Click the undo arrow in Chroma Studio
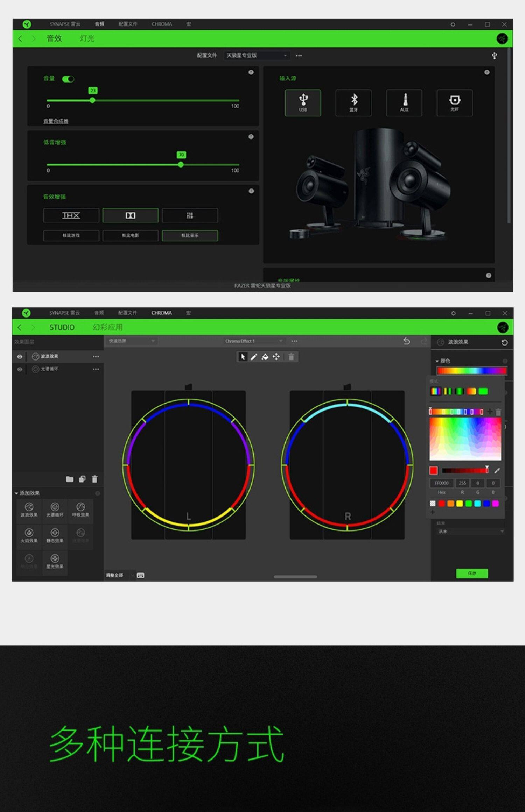Viewport: 525px width, 812px height. [407, 341]
